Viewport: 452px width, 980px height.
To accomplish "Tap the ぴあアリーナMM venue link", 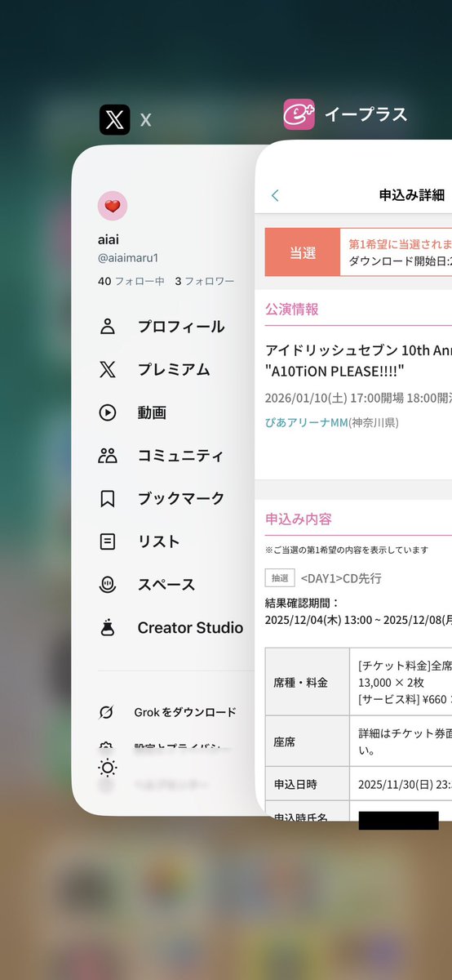I will click(307, 422).
